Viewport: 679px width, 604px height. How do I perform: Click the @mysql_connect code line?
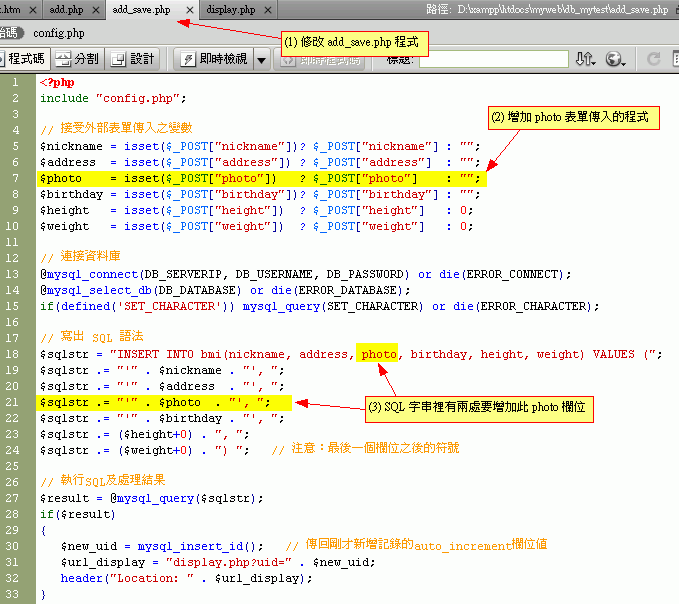pos(306,275)
